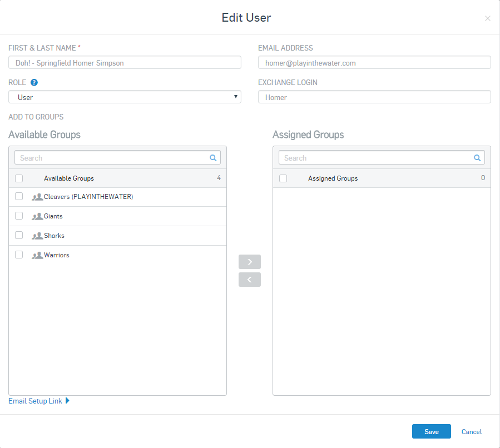This screenshot has height=448, width=500.
Task: Click the search magnifier in Assigned Groups
Action: click(x=477, y=157)
